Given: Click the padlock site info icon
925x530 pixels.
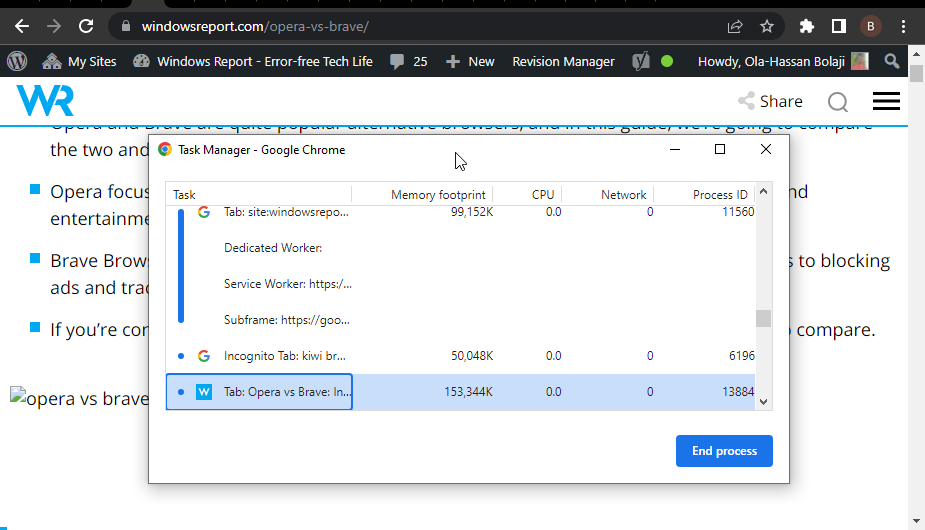Looking at the screenshot, I should (x=125, y=27).
